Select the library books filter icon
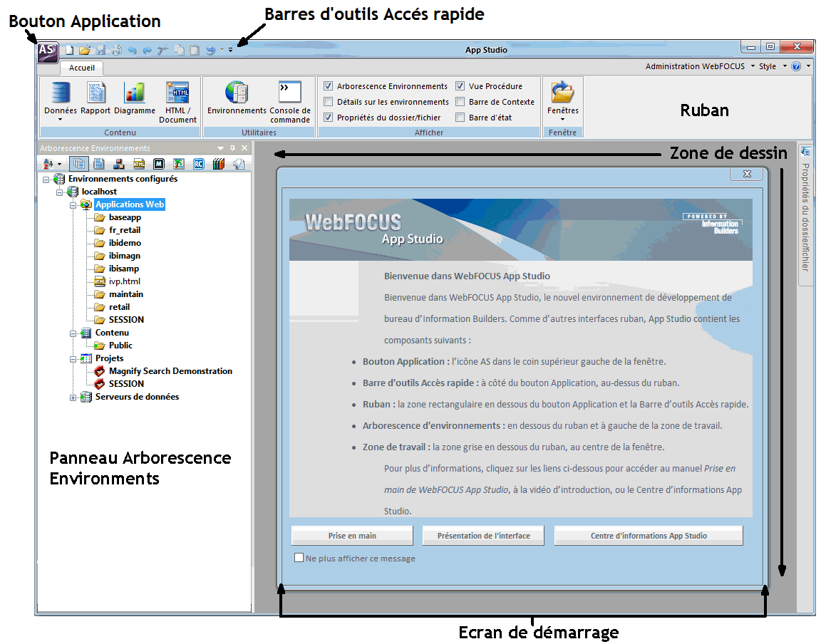This screenshot has width=821, height=644. pos(218,164)
